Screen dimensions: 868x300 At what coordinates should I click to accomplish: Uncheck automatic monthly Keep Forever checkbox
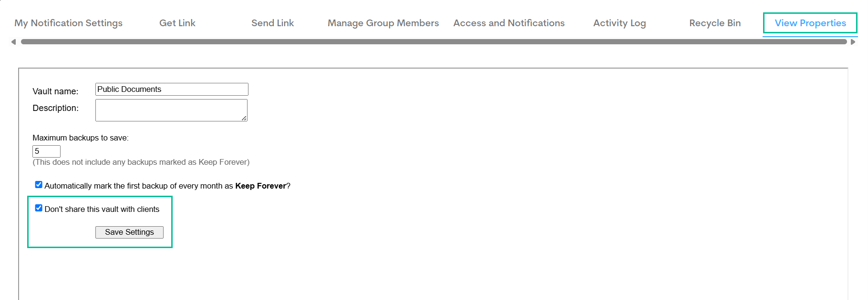[39, 185]
